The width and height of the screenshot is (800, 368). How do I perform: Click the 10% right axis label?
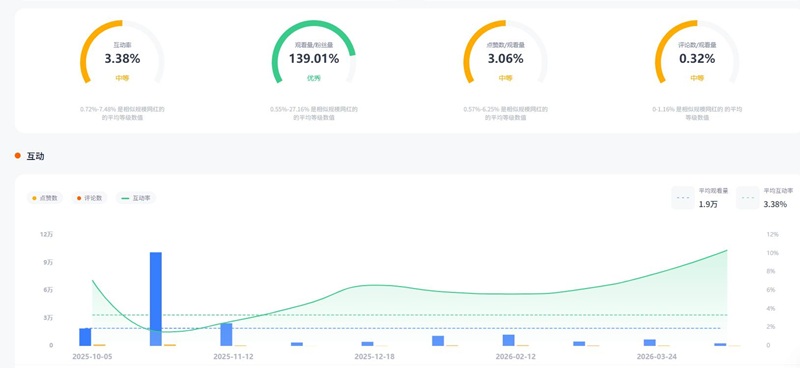[x=772, y=253]
